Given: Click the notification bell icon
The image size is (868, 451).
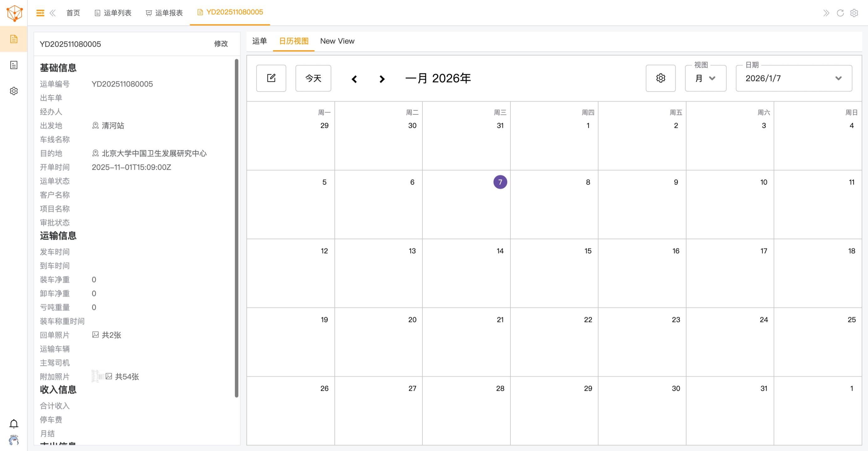Looking at the screenshot, I should pyautogui.click(x=13, y=423).
